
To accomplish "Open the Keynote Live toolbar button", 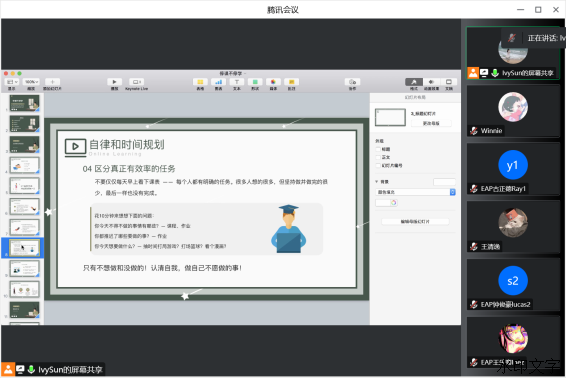I will pyautogui.click(x=136, y=82).
